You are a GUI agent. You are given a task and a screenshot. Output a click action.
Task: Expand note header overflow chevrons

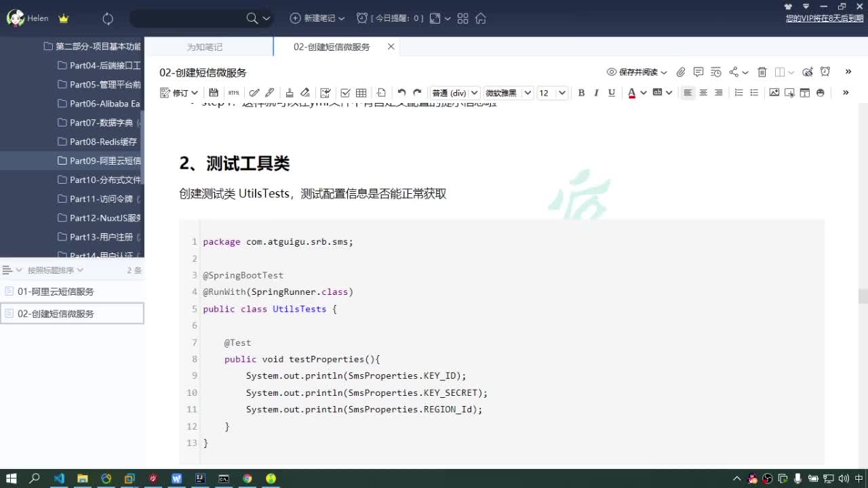click(848, 71)
